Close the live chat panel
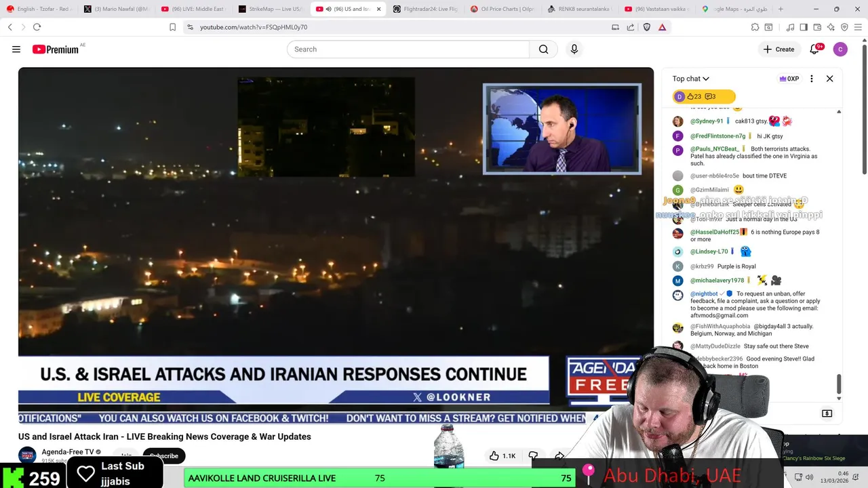Screen dimensions: 868x488 tap(829, 79)
